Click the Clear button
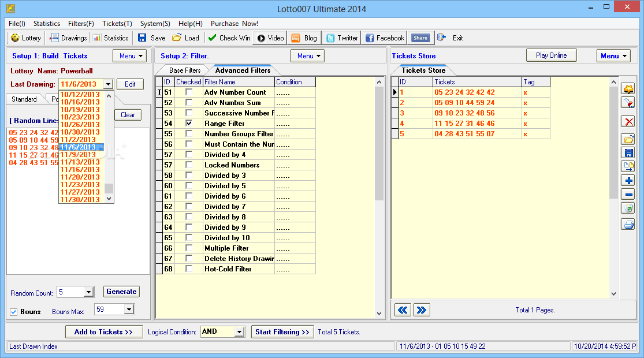This screenshot has height=358, width=644. coord(128,115)
